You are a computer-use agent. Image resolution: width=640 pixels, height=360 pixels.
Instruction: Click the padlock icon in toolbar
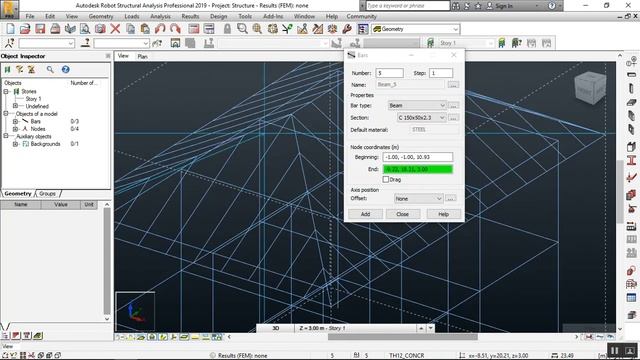point(227,29)
